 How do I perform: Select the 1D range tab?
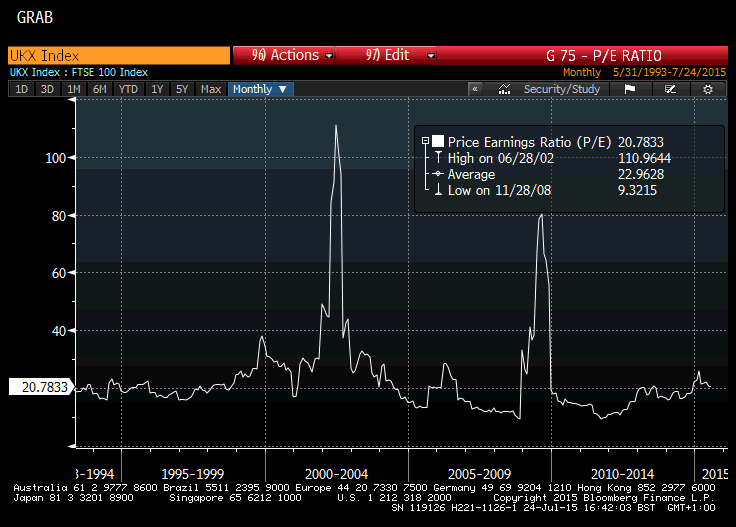(x=22, y=89)
